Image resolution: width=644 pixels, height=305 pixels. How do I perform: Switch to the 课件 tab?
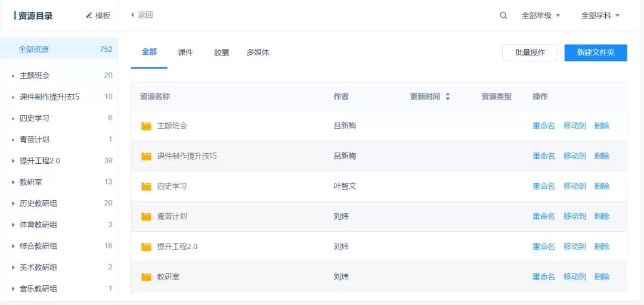click(x=185, y=52)
